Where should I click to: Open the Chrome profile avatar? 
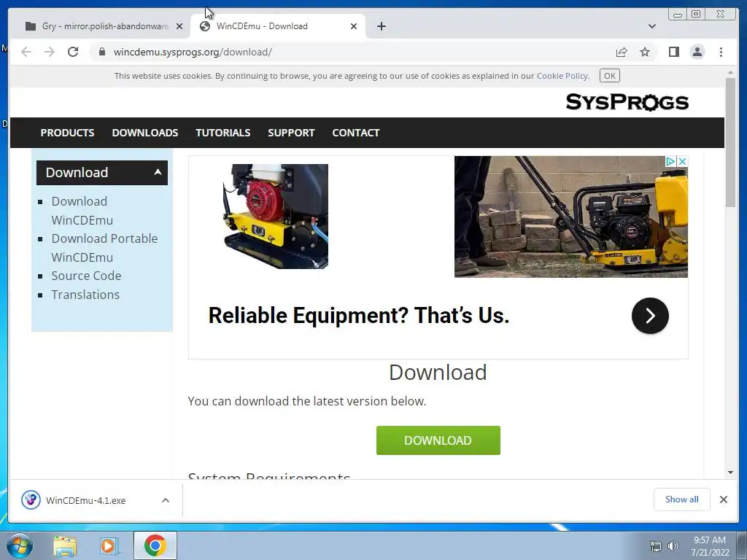pyautogui.click(x=697, y=52)
